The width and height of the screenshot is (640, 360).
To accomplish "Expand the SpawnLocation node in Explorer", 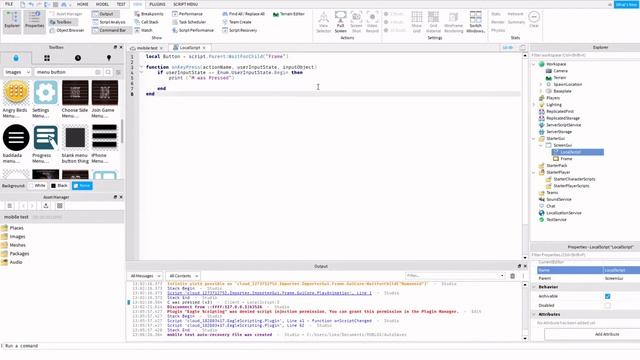I will click(x=541, y=84).
